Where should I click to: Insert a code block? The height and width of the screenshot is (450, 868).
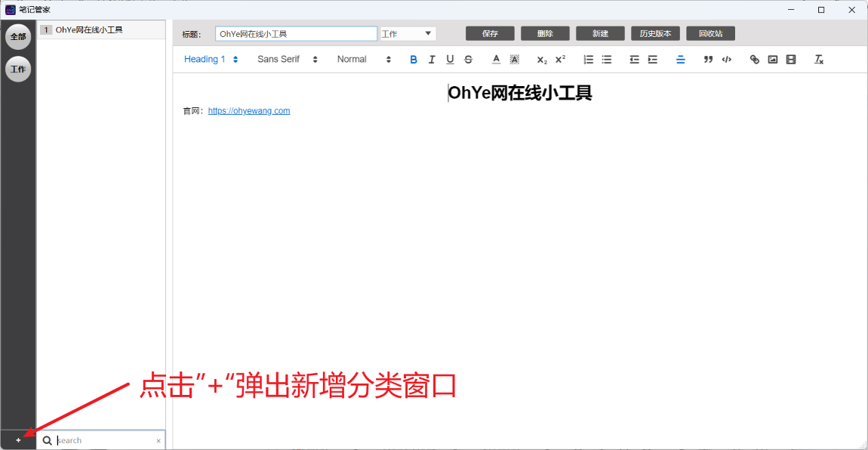(726, 60)
